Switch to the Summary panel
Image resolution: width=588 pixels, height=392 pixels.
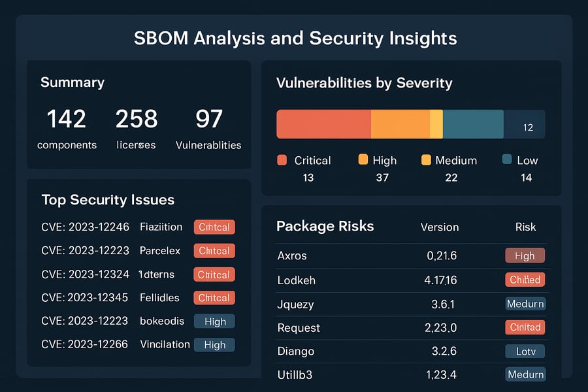[x=72, y=82]
